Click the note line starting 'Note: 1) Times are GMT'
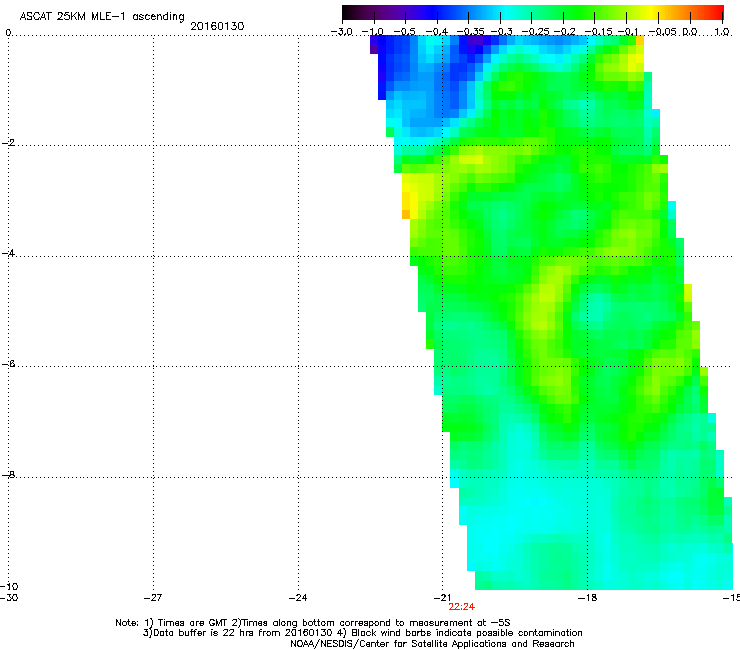740x650 pixels. pyautogui.click(x=313, y=623)
